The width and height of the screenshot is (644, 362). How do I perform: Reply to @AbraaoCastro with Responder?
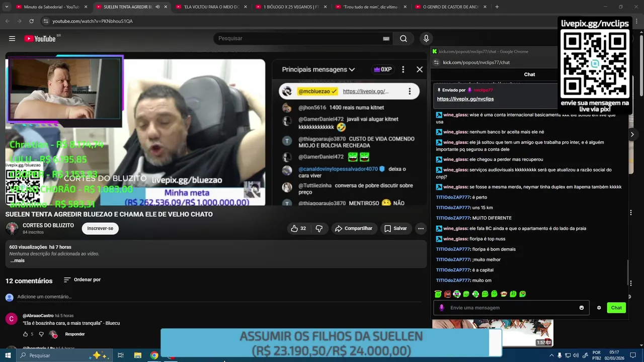[x=75, y=334]
